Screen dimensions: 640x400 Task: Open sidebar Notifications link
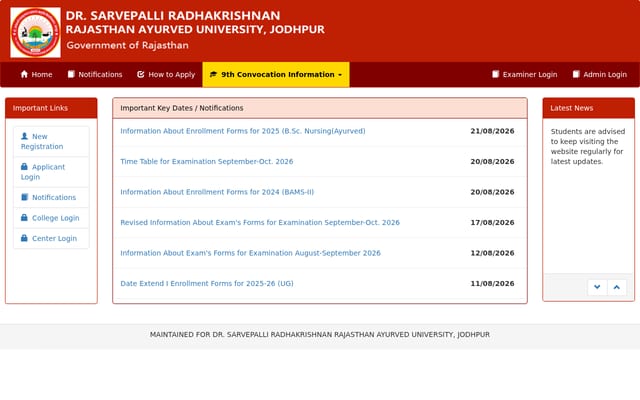(51, 197)
